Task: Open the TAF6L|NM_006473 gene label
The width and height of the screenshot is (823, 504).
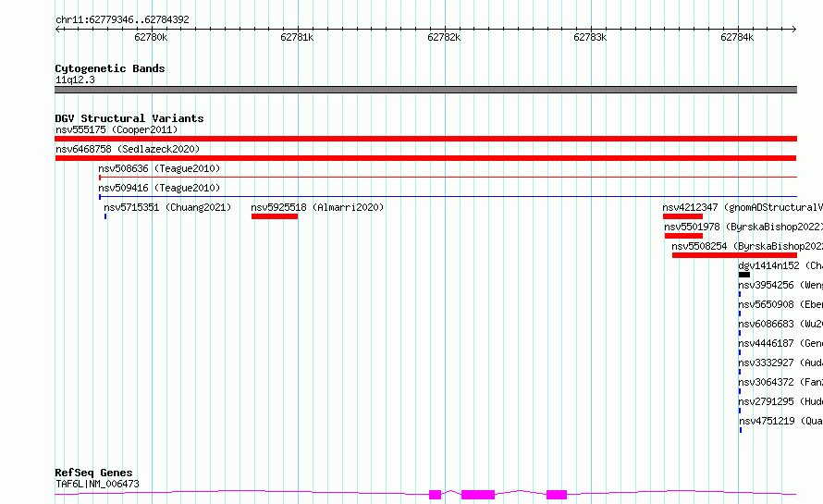Action: (98, 484)
